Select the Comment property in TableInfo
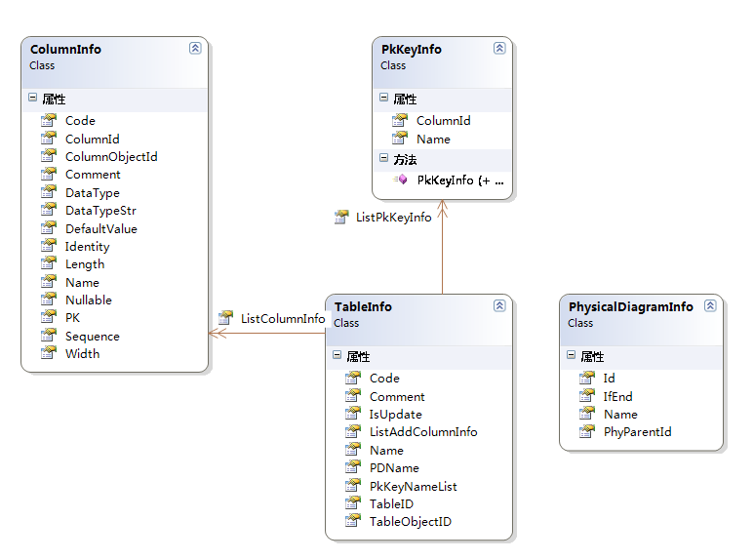The height and width of the screenshot is (560, 754). tap(397, 396)
